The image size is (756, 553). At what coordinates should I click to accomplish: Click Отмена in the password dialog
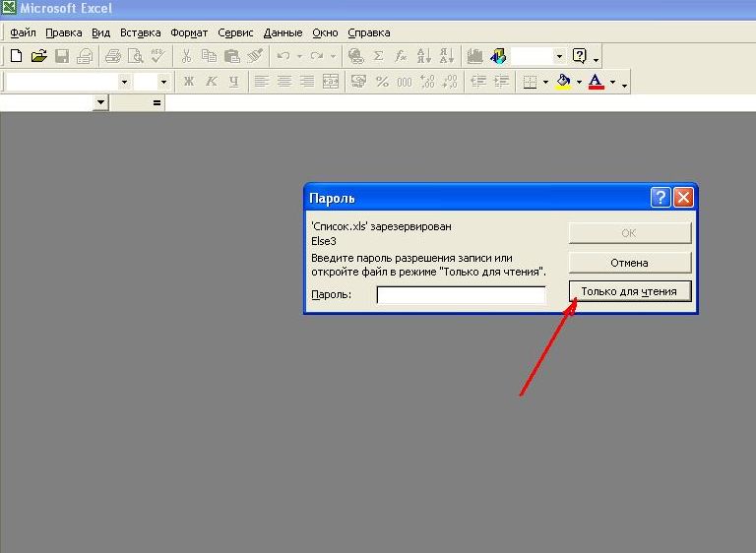(x=630, y=263)
